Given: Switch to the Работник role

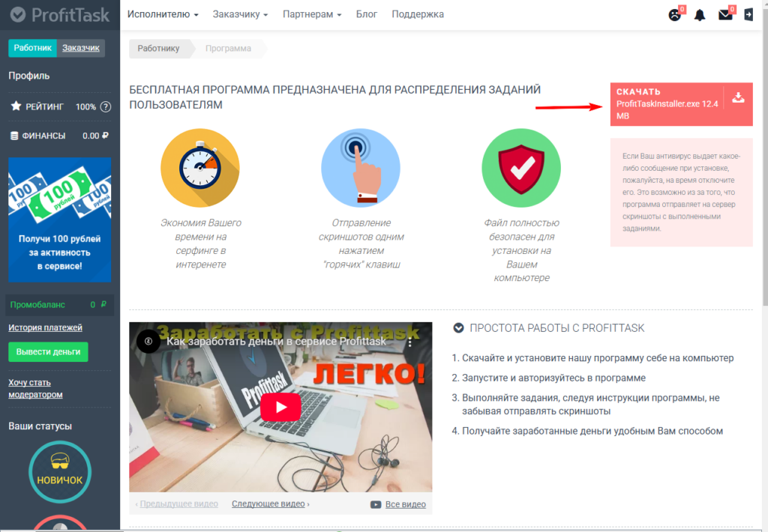Looking at the screenshot, I should [x=33, y=48].
